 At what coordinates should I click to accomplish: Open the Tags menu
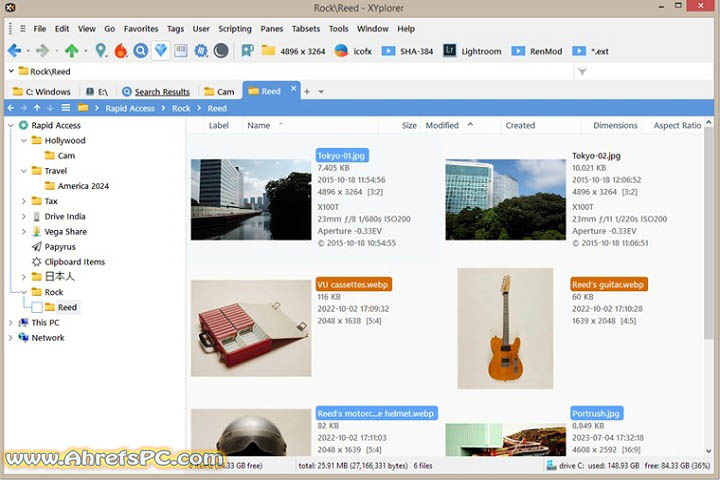175,28
